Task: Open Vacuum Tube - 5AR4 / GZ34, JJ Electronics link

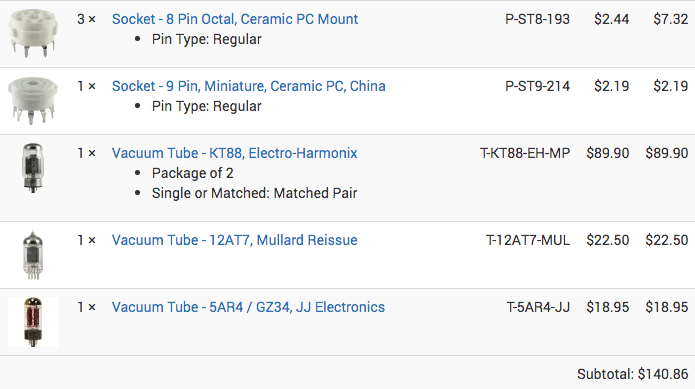Action: pyautogui.click(x=248, y=307)
